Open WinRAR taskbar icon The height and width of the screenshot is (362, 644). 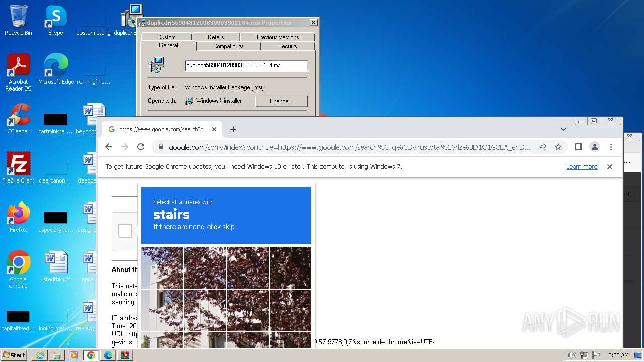pos(125,355)
